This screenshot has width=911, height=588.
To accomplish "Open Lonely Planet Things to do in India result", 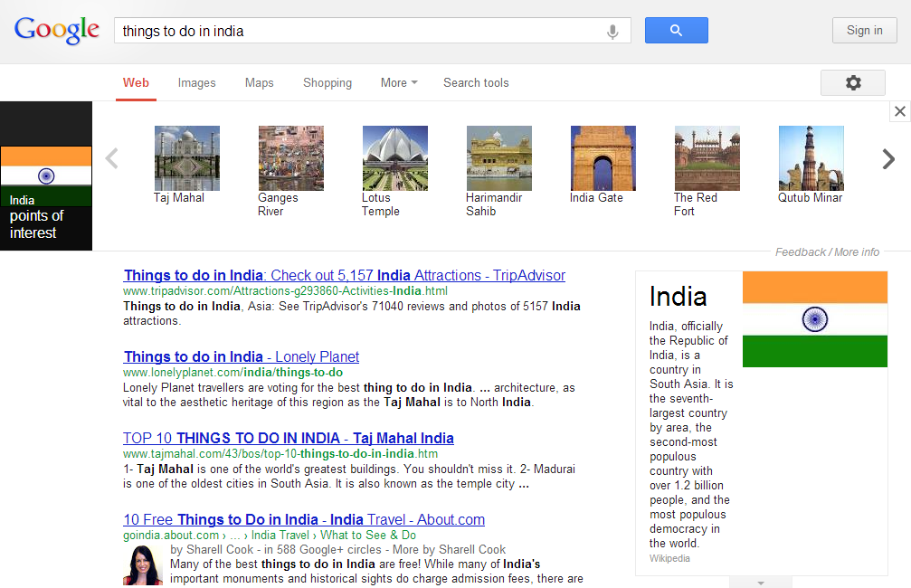I will 242,356.
